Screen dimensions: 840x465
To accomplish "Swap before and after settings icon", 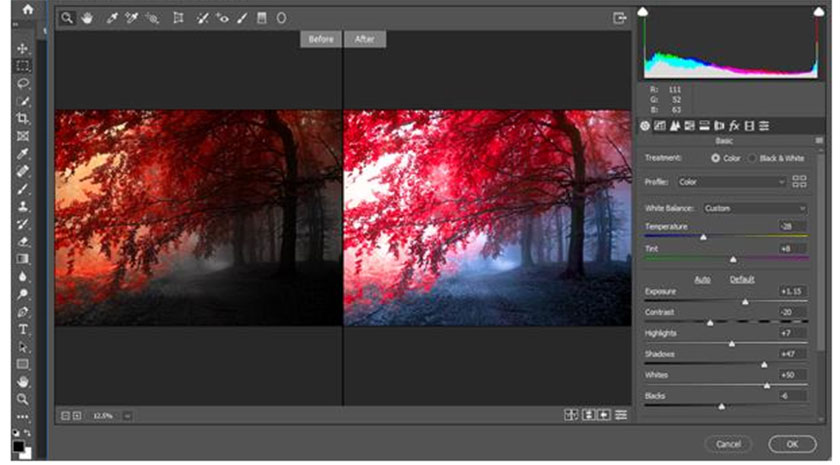I will coord(588,415).
